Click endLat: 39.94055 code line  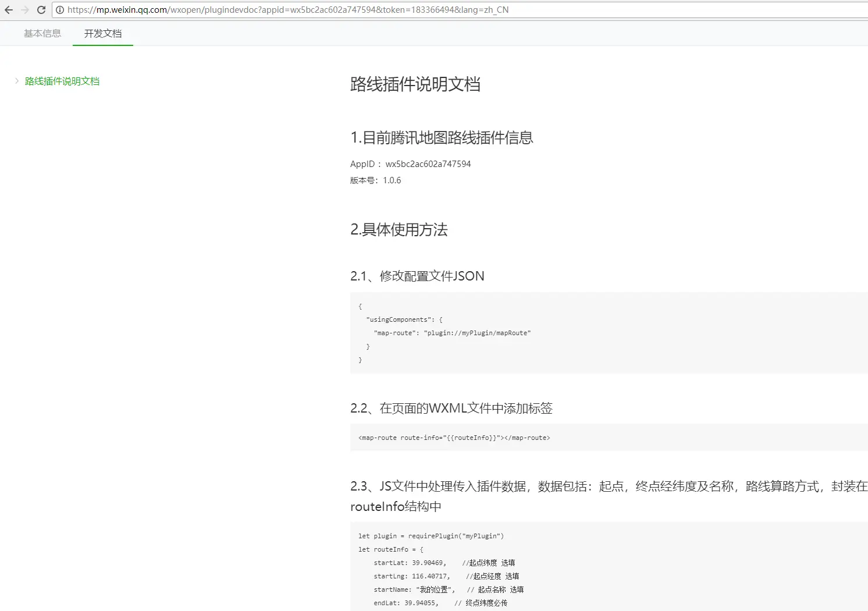[440, 603]
